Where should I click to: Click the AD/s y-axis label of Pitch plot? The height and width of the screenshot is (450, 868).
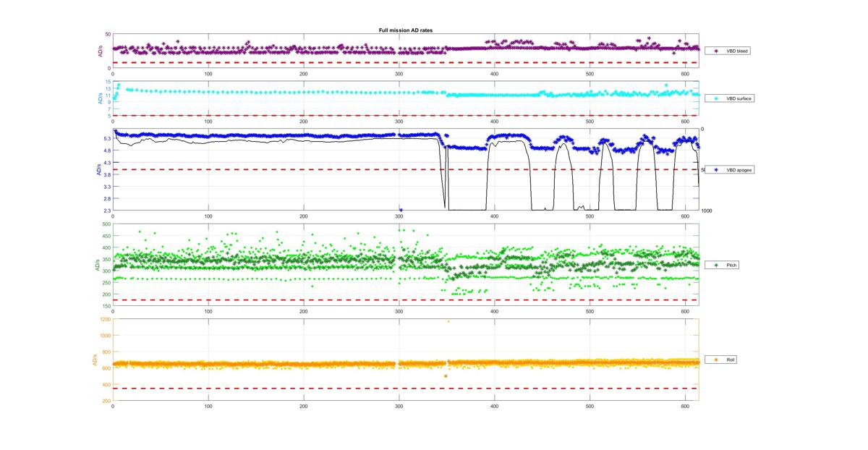click(x=98, y=266)
